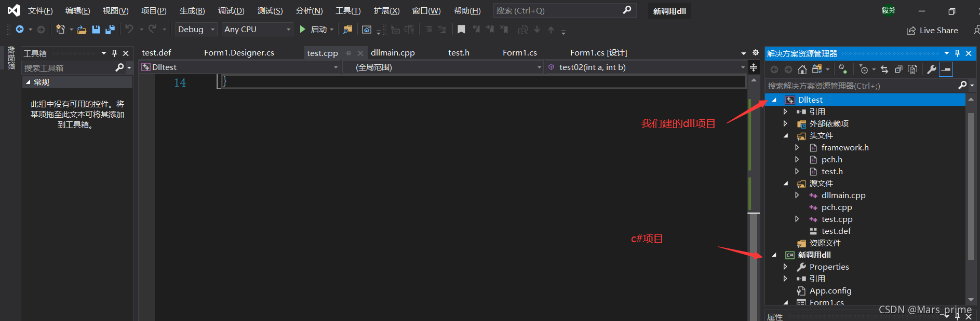
Task: Expand the Properties node under 新调用dll
Action: coord(785,267)
